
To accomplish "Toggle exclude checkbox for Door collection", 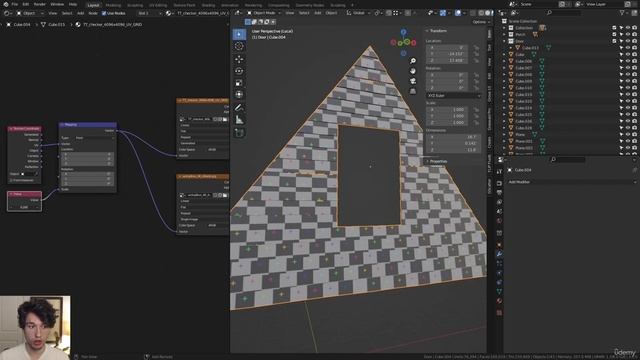I will pyautogui.click(x=614, y=41).
